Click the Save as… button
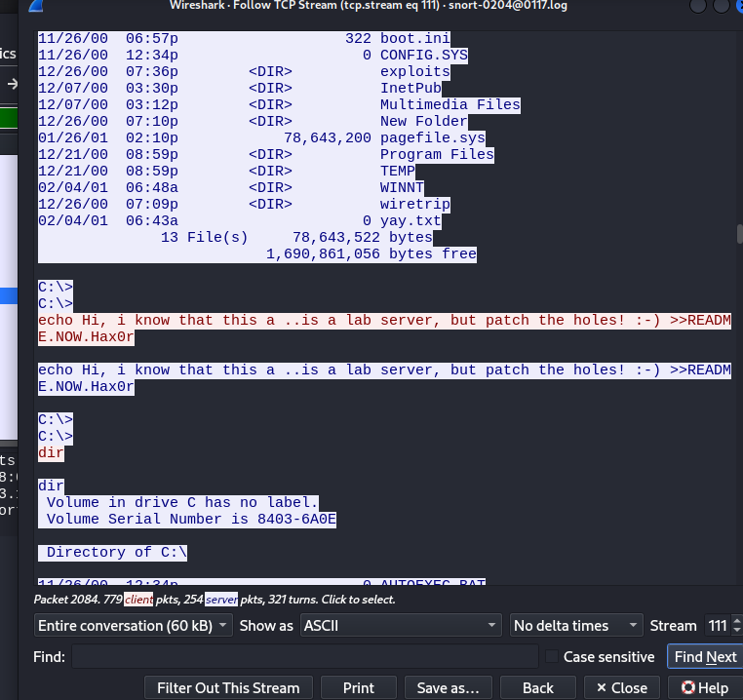743x700 pixels. (449, 687)
